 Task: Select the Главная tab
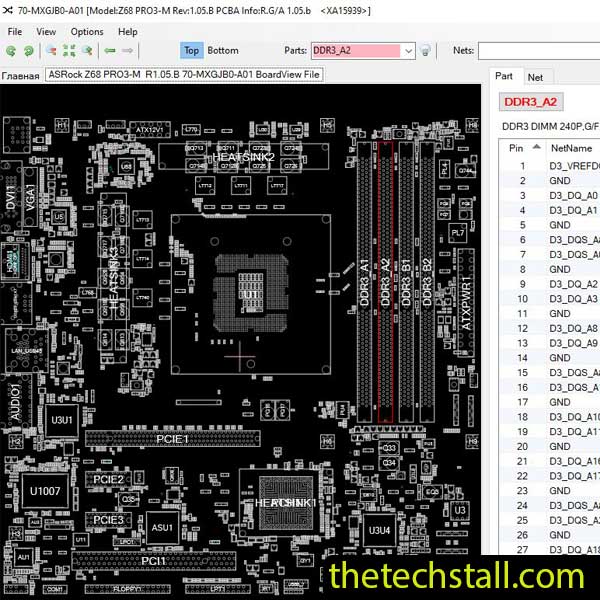pyautogui.click(x=21, y=75)
